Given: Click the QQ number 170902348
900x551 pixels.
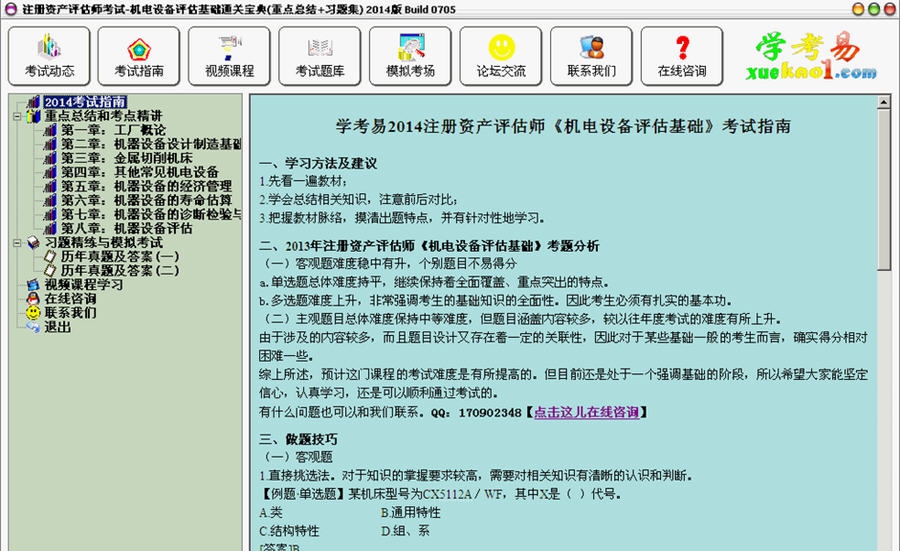Looking at the screenshot, I should pos(490,413).
